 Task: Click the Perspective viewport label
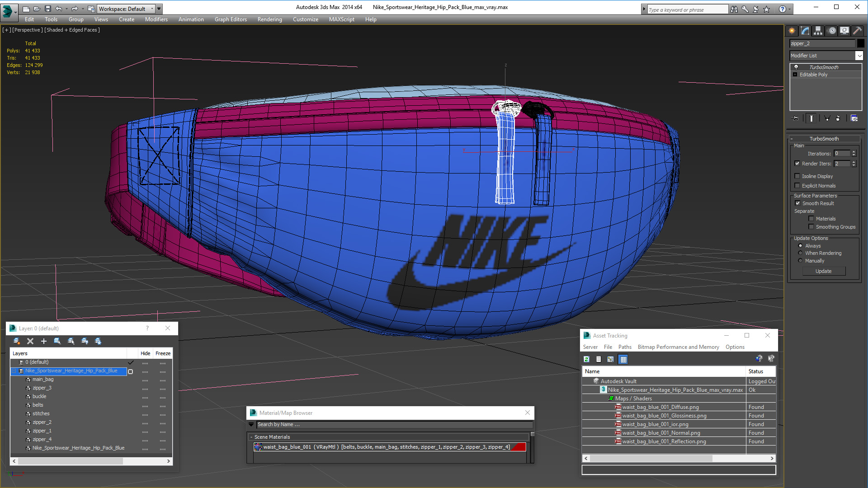[28, 30]
